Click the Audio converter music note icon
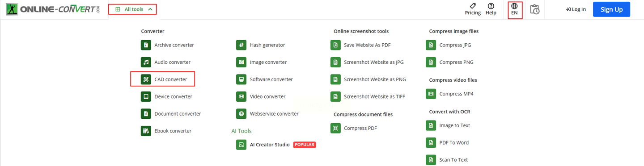Image resolution: width=644 pixels, height=166 pixels. tap(146, 62)
